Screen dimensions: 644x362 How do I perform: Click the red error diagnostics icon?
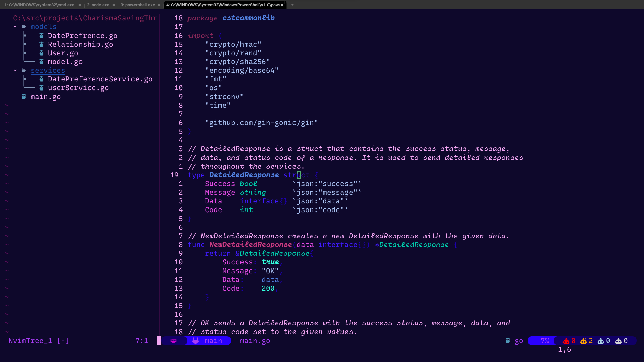[x=566, y=341]
